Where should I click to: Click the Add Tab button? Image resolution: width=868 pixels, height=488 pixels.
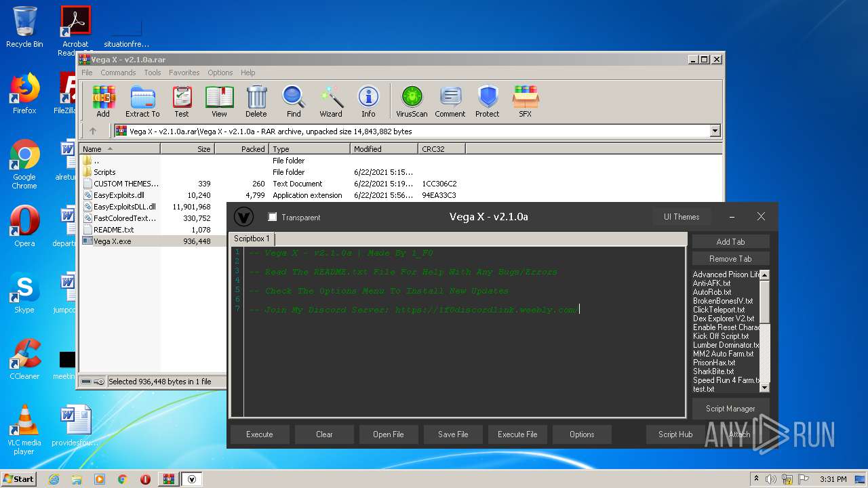click(x=730, y=241)
